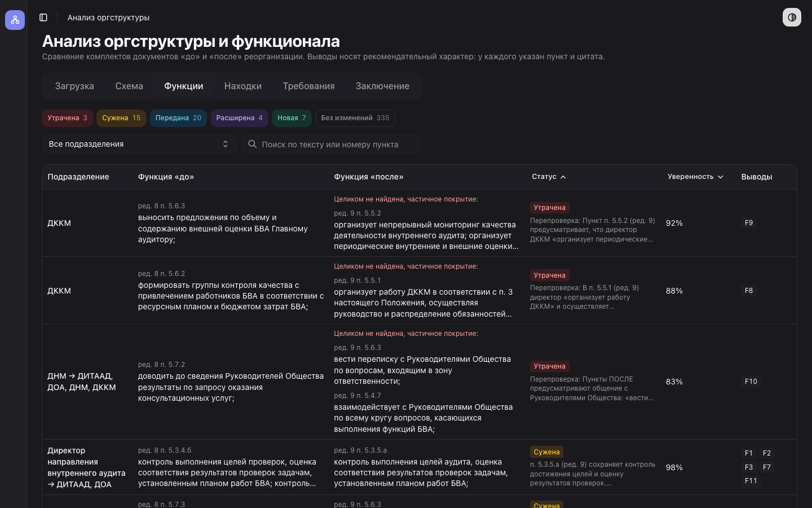This screenshot has height=508, width=812.
Task: Toggle the Передана 20 filter chip
Action: [178, 118]
